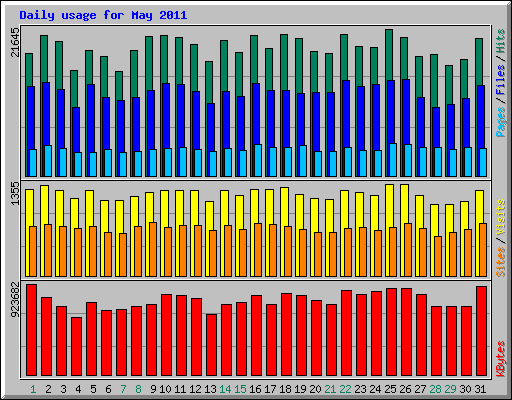Click day label 13 on the x-axis

(210, 389)
